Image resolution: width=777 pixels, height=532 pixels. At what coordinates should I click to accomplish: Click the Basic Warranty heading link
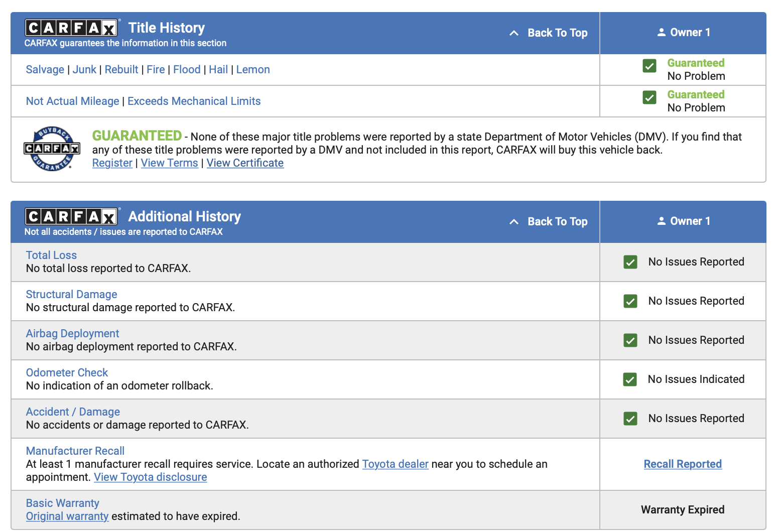click(x=62, y=503)
